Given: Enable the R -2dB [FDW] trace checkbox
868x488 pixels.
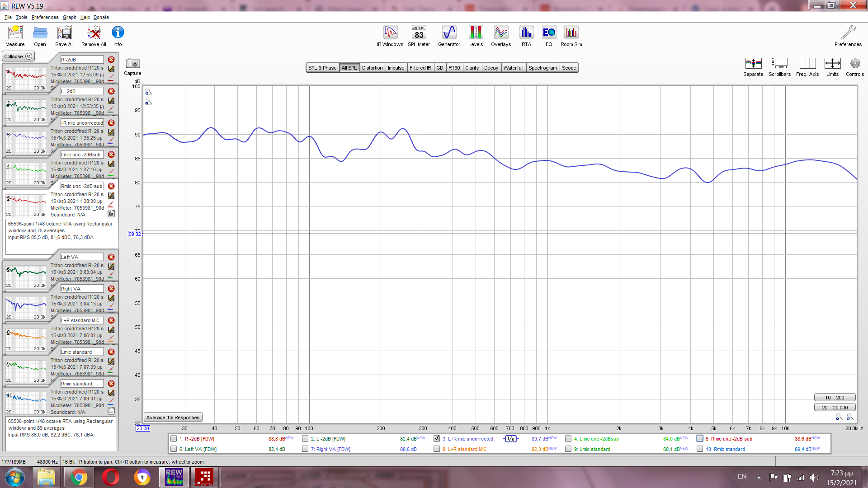Looking at the screenshot, I should coord(174,438).
